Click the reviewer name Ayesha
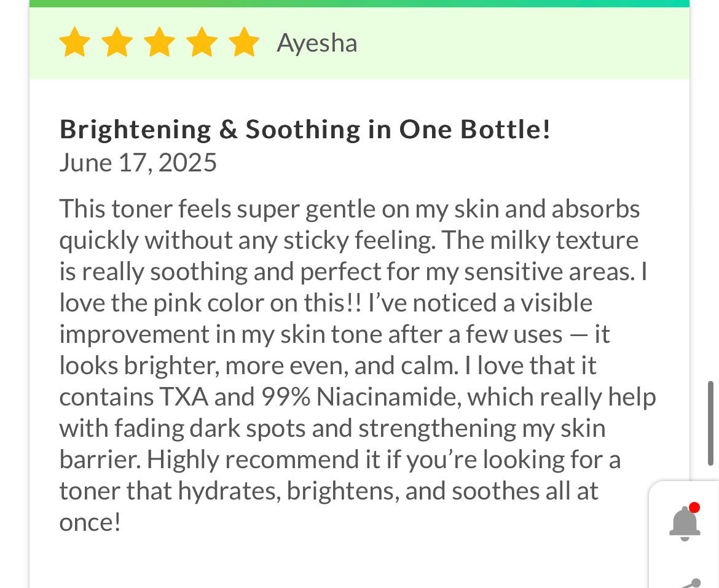This screenshot has height=588, width=719. point(317,43)
